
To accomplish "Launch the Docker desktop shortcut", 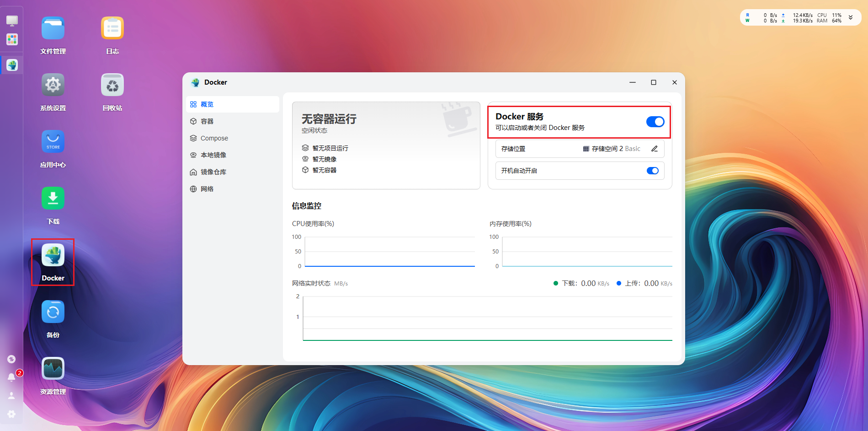I will click(x=53, y=255).
